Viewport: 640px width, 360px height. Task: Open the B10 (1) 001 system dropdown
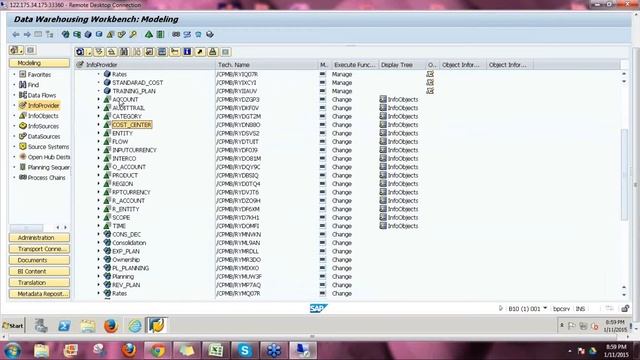tap(545, 308)
